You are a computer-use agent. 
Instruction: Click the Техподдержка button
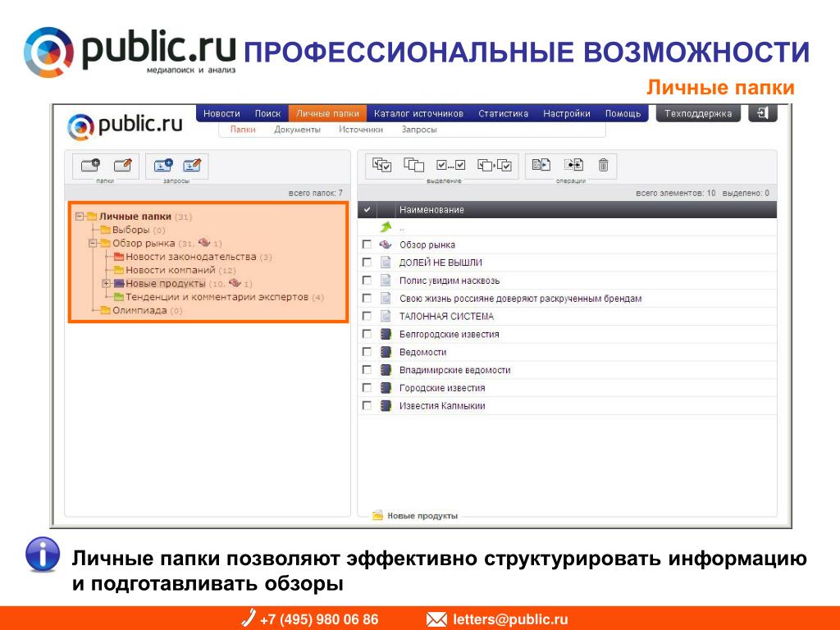[698, 113]
